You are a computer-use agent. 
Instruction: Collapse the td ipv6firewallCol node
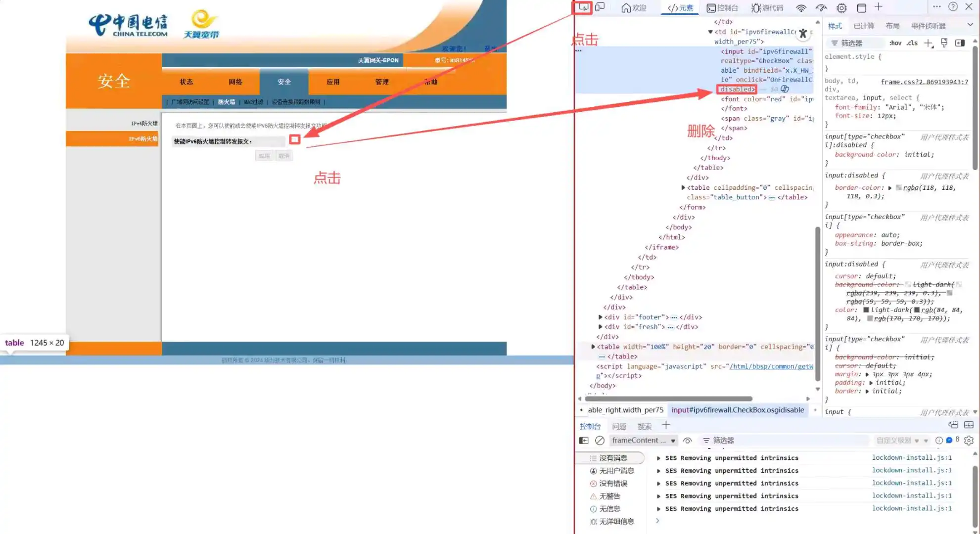(x=710, y=32)
